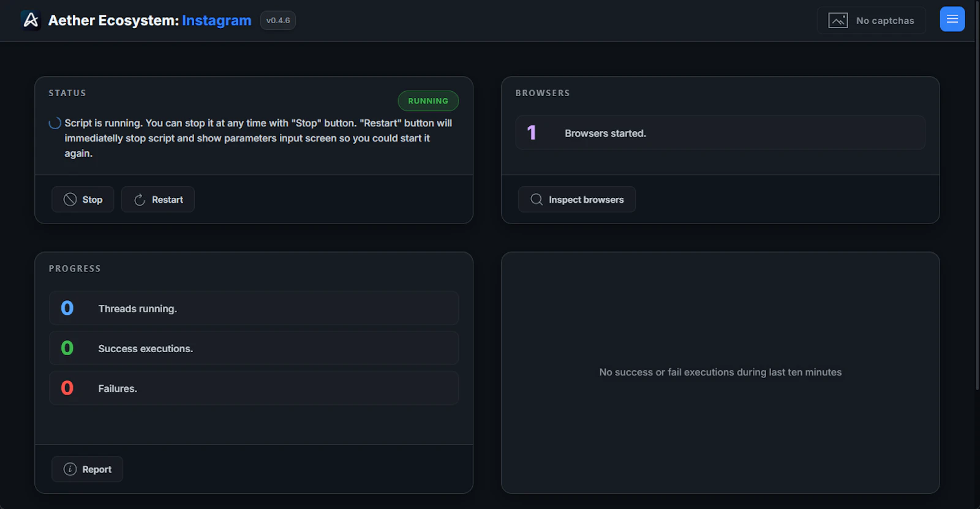
Task: Click the green Success executions count
Action: 67,348
